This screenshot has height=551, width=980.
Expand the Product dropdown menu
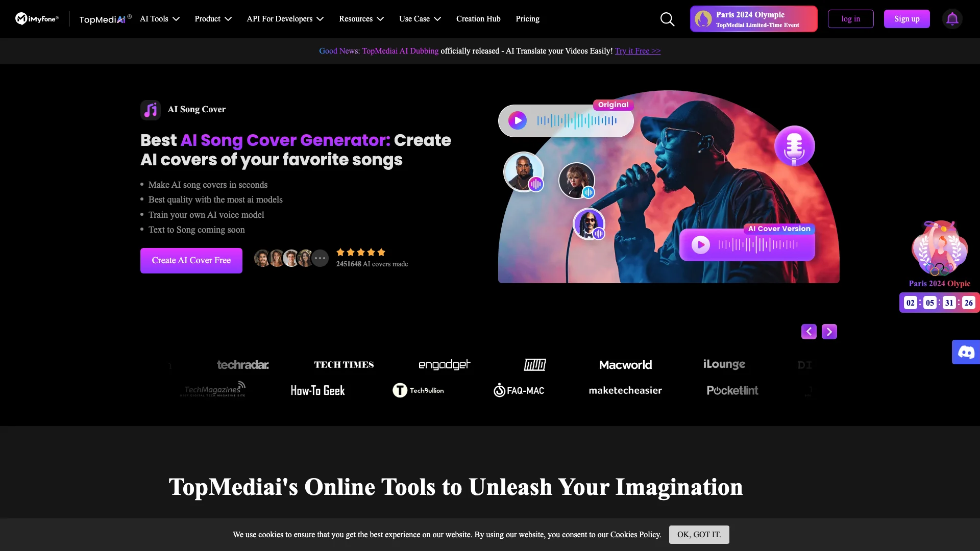[212, 19]
